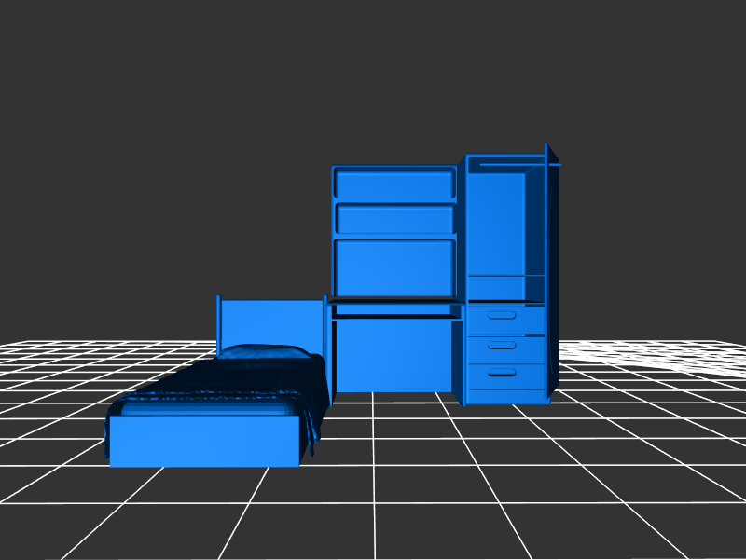Click the empty dark background above the furniture
Image resolution: width=746 pixels, height=560 pixels.
373,75
